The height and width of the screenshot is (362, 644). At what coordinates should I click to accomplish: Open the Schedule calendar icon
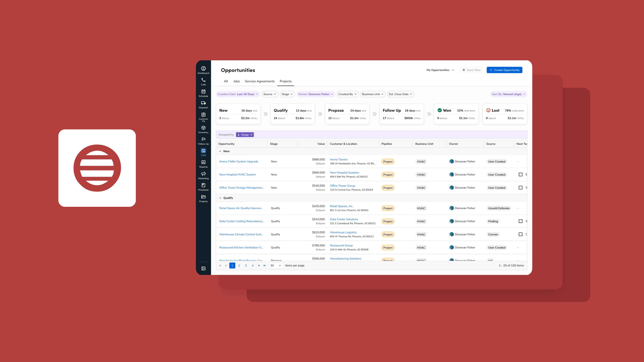pyautogui.click(x=203, y=93)
